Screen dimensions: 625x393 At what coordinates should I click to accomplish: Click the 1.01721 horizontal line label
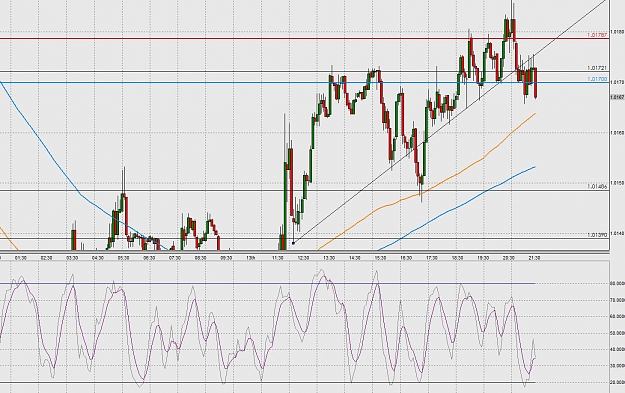[x=597, y=69]
